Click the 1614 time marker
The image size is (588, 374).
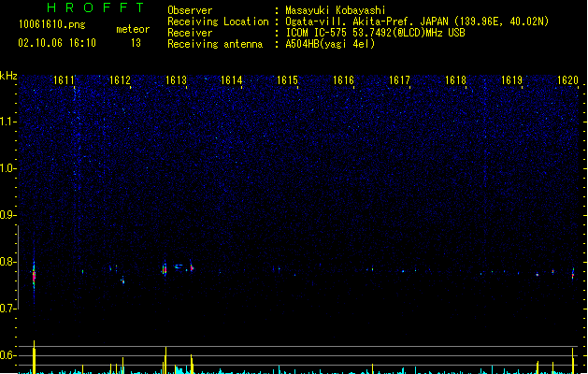click(x=232, y=80)
